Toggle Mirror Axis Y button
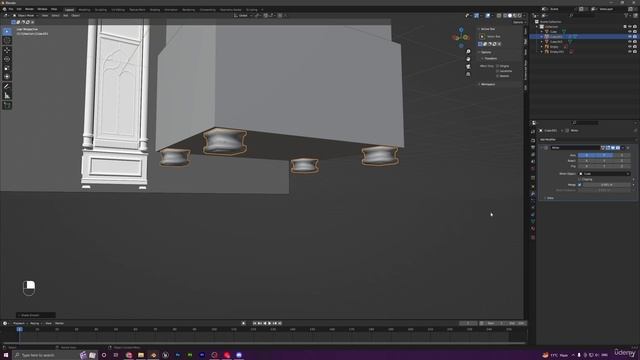 [604, 155]
